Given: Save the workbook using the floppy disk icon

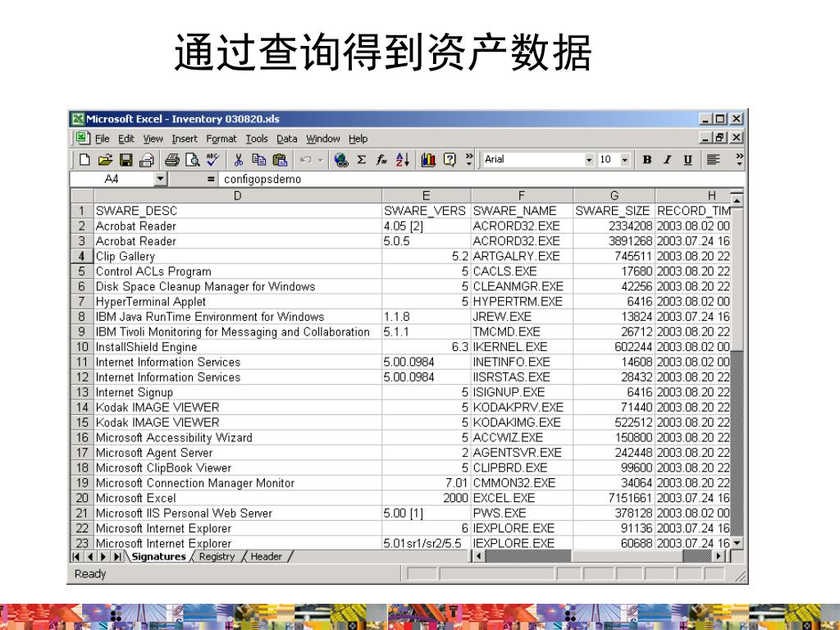Looking at the screenshot, I should pos(126,160).
